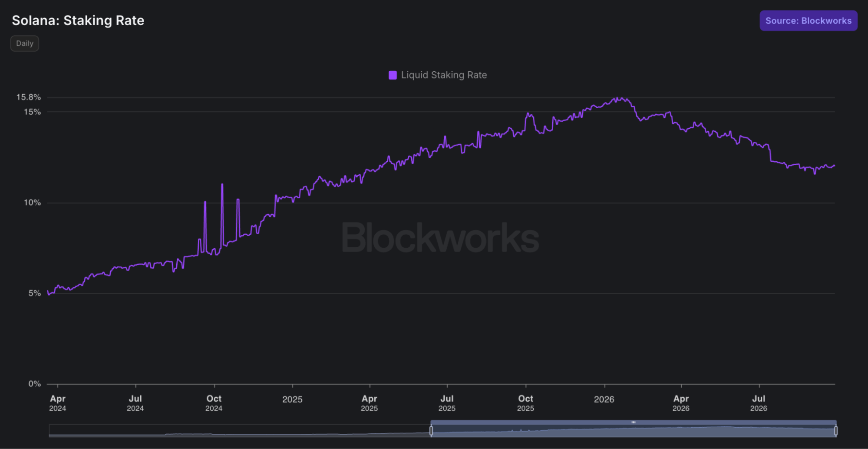Click the Oct 2024 x-axis label

tap(214, 403)
